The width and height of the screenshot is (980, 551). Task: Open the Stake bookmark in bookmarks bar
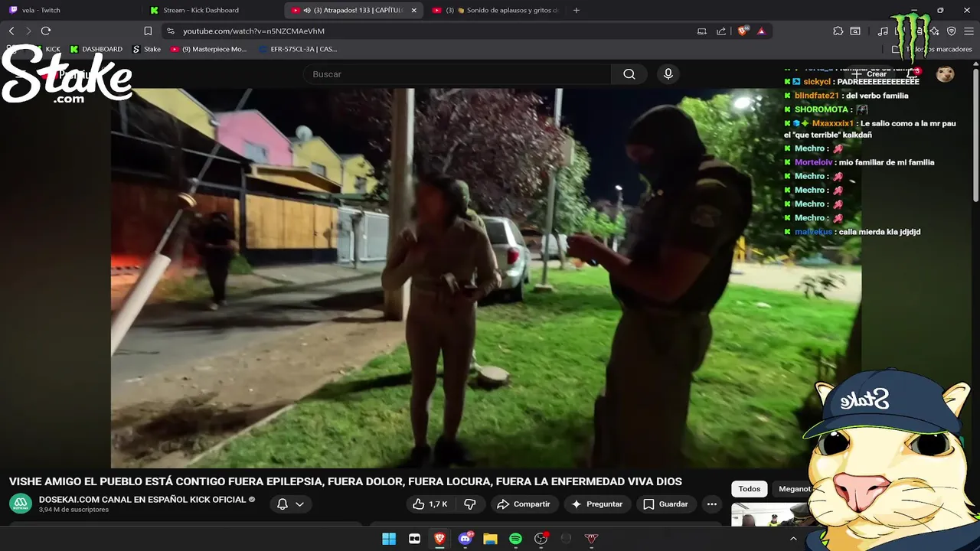tap(146, 49)
